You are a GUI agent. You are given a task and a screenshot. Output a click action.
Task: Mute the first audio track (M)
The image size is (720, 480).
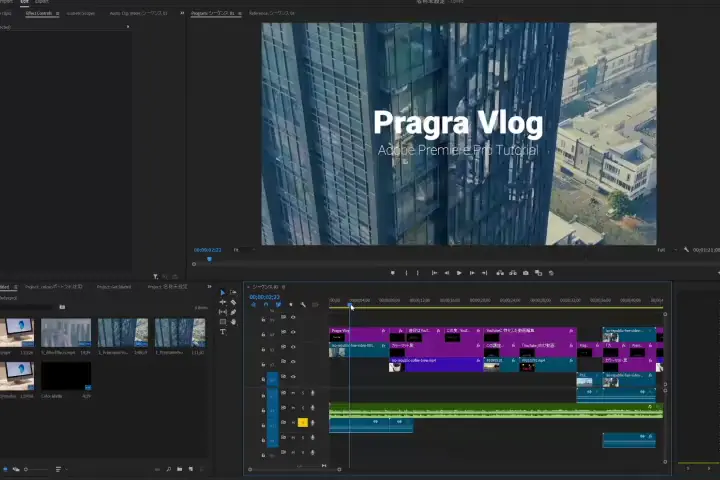pos(293,393)
